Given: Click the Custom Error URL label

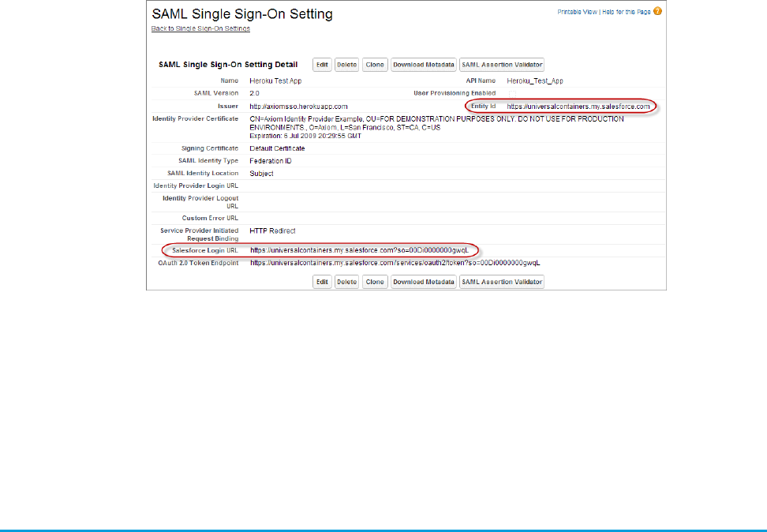Looking at the screenshot, I should pyautogui.click(x=210, y=219).
